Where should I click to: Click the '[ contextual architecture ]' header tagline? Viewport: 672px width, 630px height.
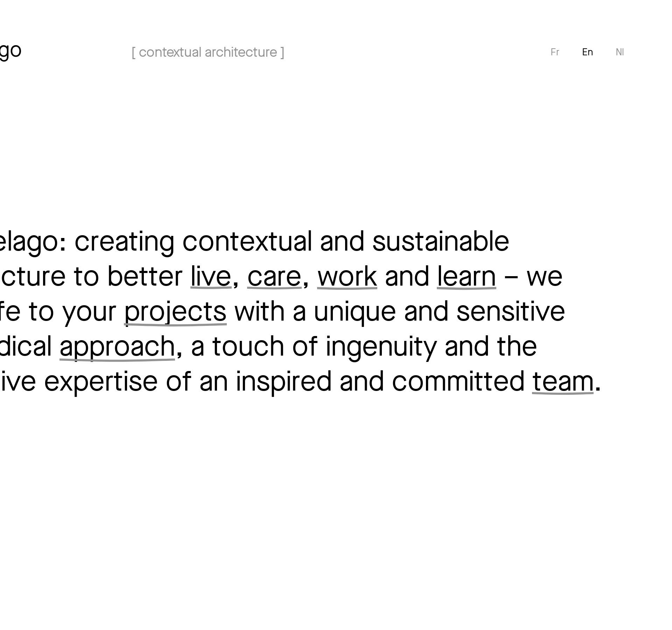[x=208, y=52]
